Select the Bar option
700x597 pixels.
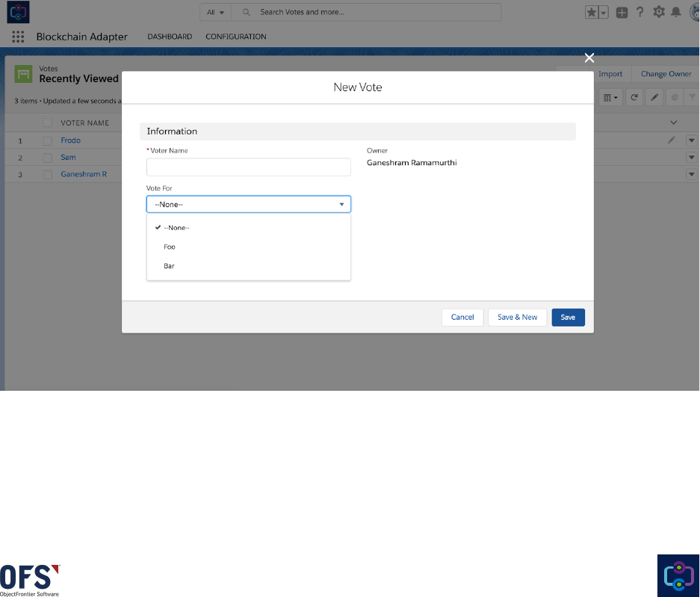[x=249, y=266]
